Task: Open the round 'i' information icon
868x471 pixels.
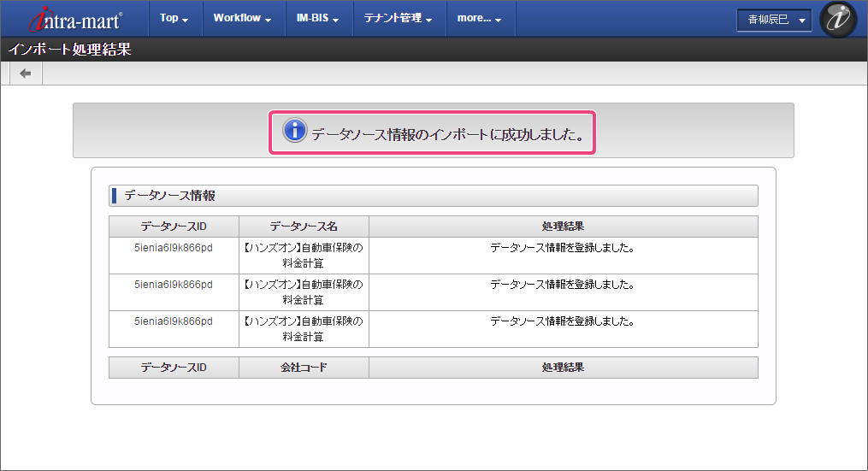Action: 838,20
